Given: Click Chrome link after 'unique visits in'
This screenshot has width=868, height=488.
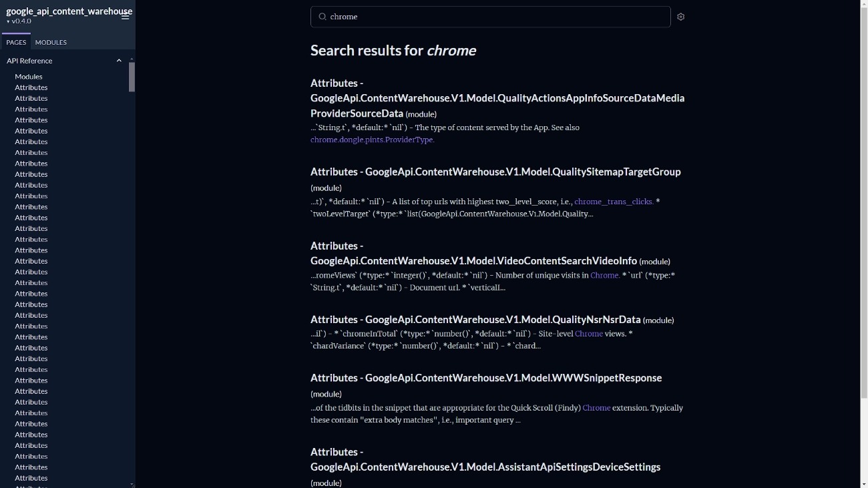Looking at the screenshot, I should click(605, 275).
